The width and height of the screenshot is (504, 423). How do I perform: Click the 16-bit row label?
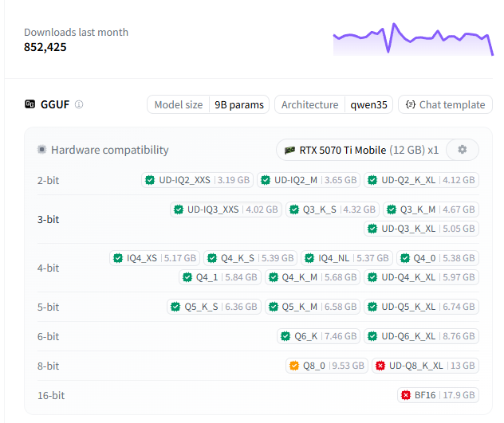pyautogui.click(x=51, y=395)
